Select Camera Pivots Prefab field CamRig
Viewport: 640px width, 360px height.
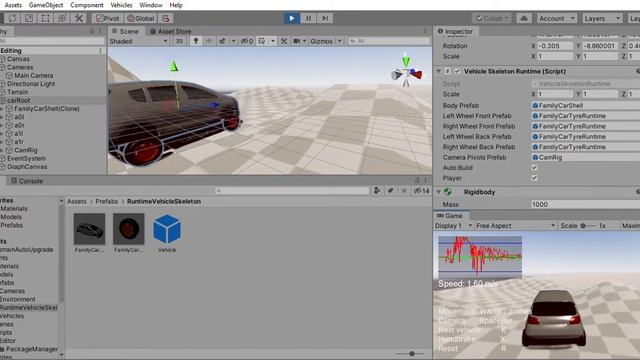click(x=585, y=157)
